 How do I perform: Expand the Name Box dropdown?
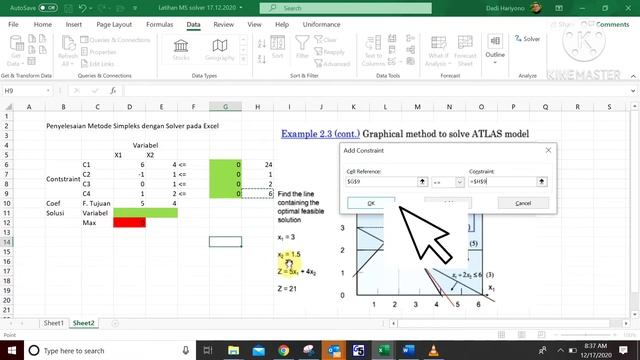click(48, 91)
